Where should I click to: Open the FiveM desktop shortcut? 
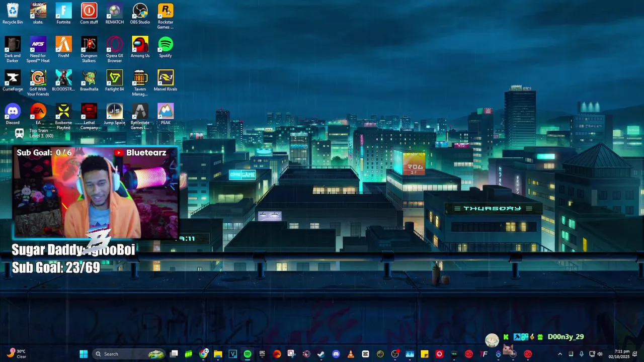pyautogui.click(x=63, y=47)
